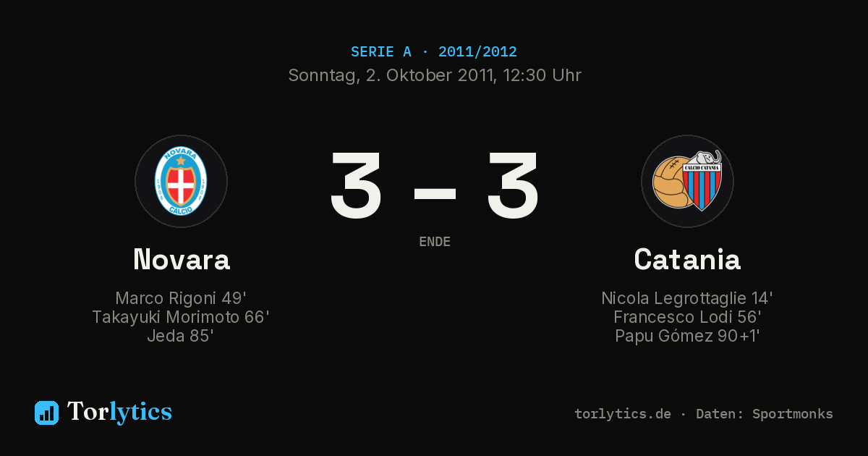Select goal scorer Marco Rigoni 49'
Image resolution: width=868 pixels, height=456 pixels.
pos(181,298)
